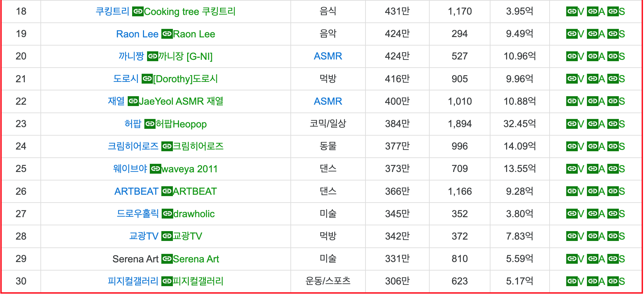
Task: Open 까니장 [G-NI] external channel link
Action: point(180,56)
